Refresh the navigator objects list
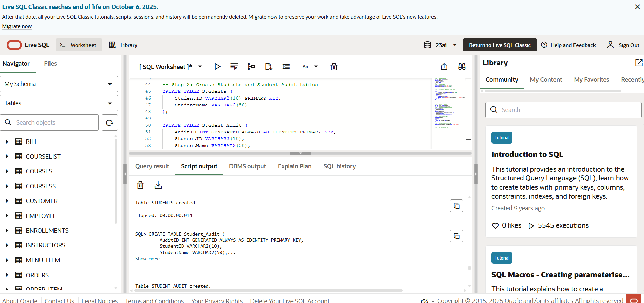 coord(109,123)
